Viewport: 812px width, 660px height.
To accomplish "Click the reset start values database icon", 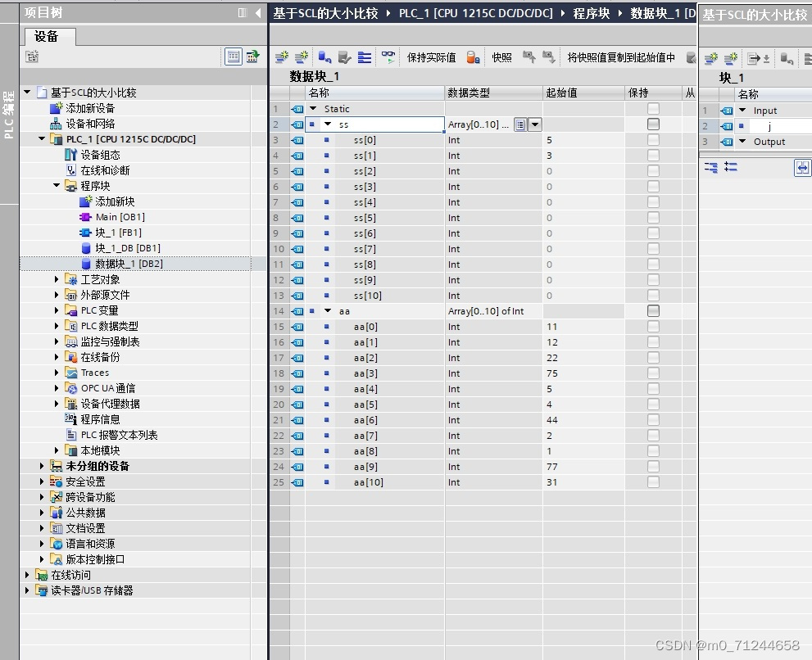I will 324,57.
